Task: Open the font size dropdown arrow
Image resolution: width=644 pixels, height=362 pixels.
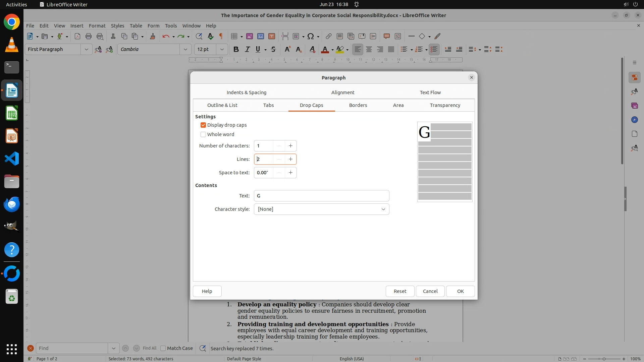Action: (222, 49)
